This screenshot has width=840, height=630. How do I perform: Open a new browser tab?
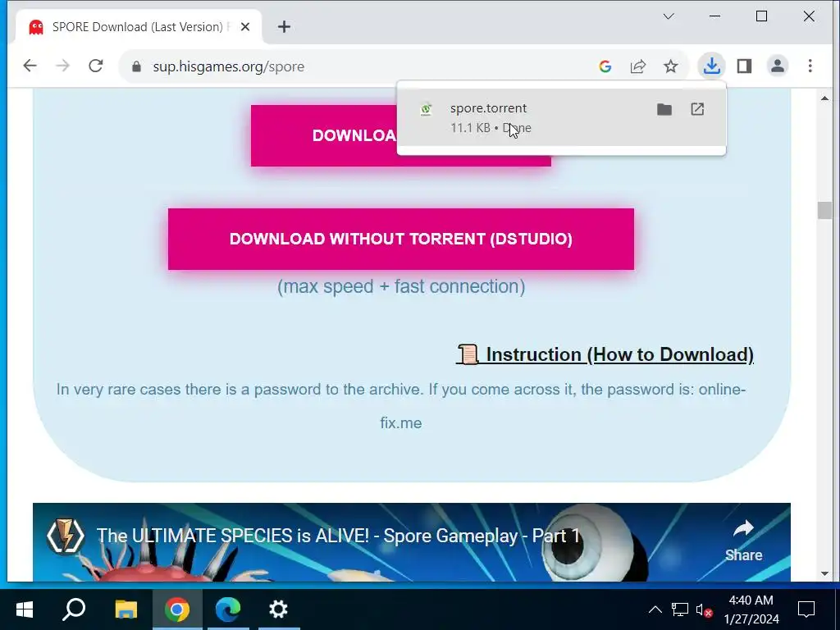tap(284, 27)
